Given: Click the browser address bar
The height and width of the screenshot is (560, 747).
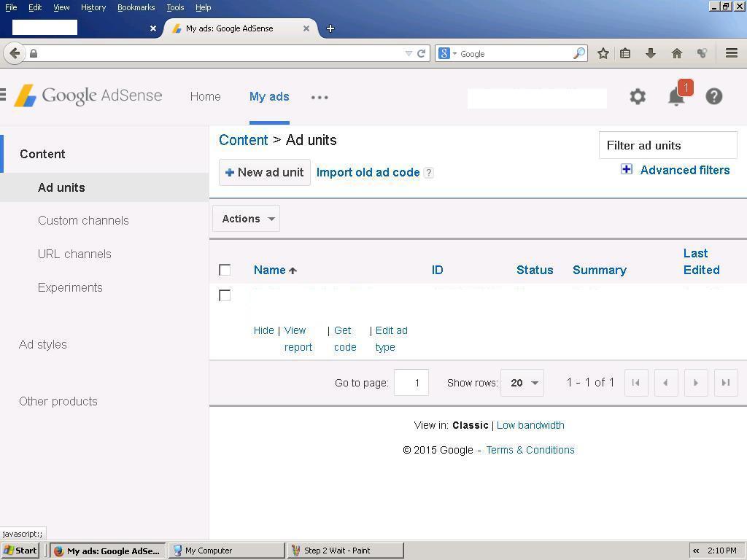Looking at the screenshot, I should click(x=219, y=53).
